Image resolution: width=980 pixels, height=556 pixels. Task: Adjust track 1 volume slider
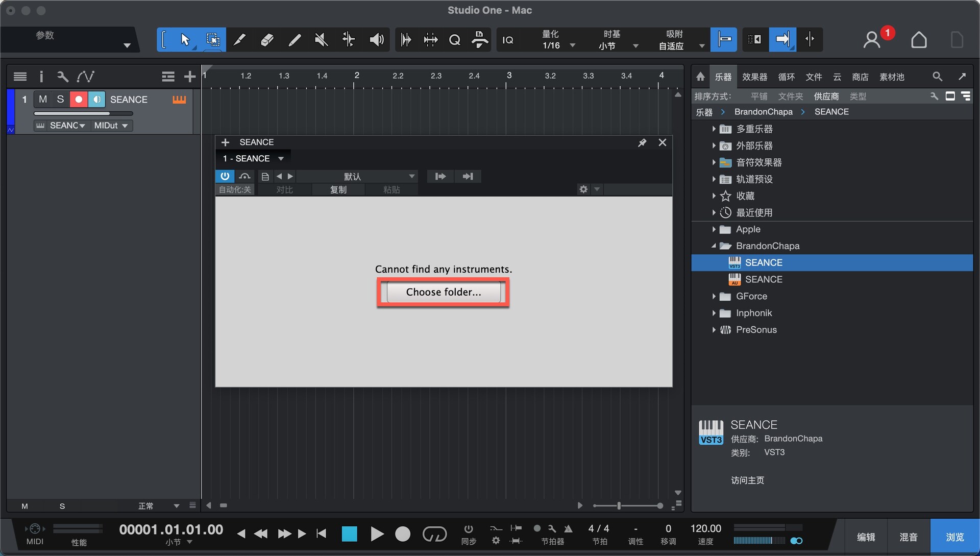tap(83, 113)
